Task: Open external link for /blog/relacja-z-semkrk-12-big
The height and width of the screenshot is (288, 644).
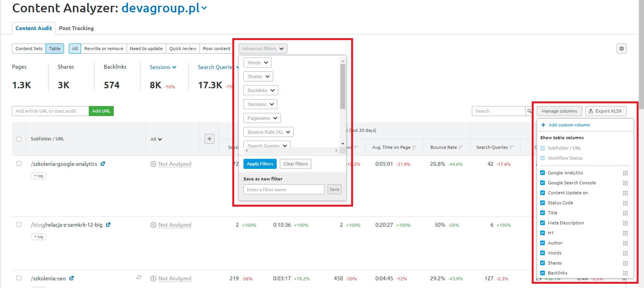Action: click(108, 225)
